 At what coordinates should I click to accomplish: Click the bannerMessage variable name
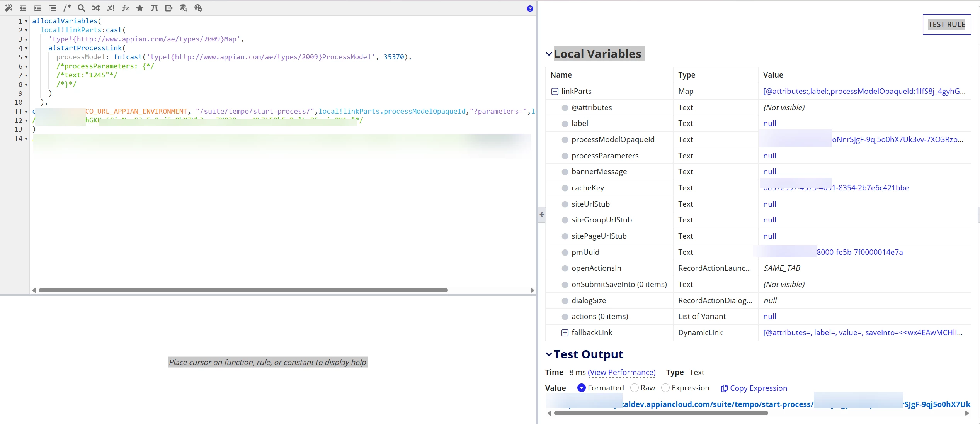[599, 171]
